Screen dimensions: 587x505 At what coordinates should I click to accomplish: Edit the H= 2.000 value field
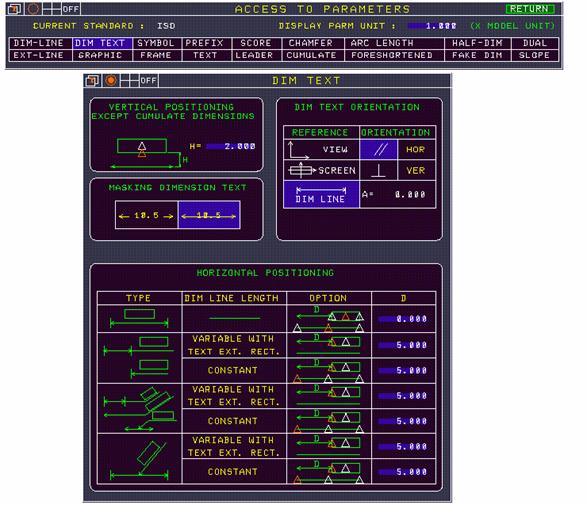[231, 146]
